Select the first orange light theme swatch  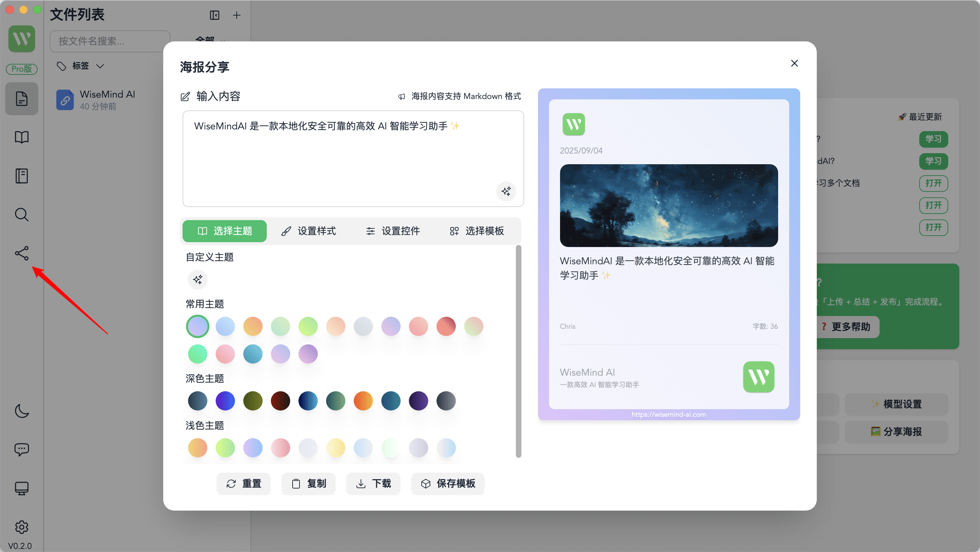tap(198, 448)
